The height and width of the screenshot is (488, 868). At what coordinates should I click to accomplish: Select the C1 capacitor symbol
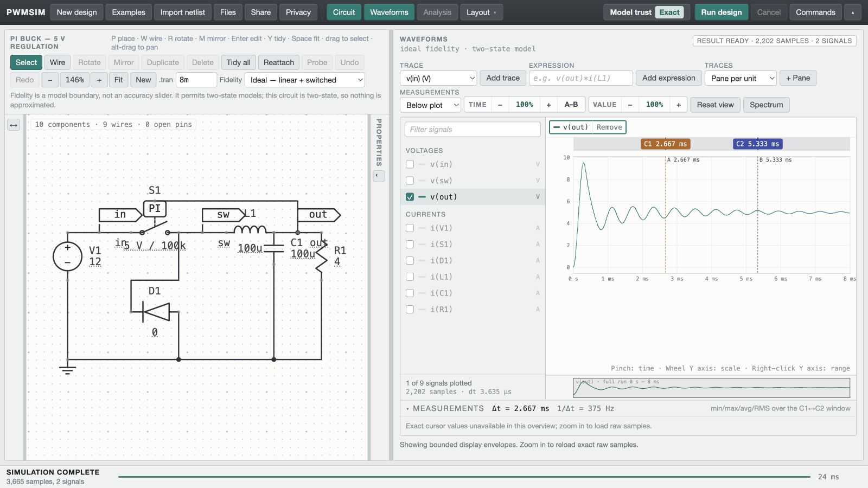pos(274,248)
